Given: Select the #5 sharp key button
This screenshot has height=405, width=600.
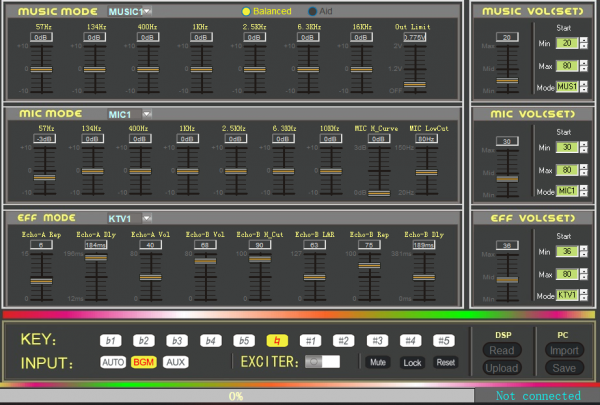Looking at the screenshot, I should [445, 340].
